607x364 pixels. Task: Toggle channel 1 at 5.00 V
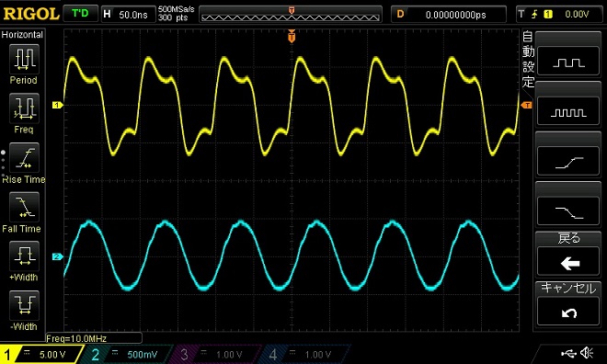coord(40,354)
